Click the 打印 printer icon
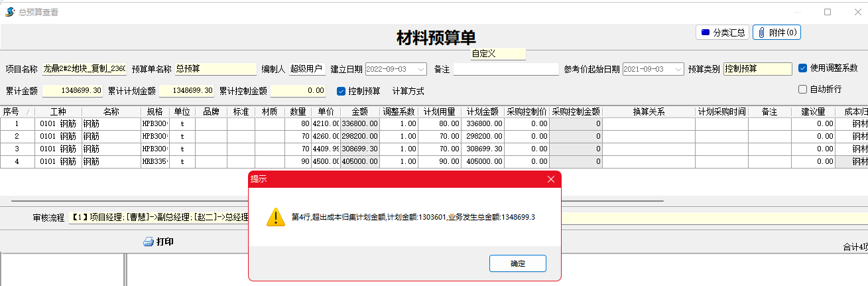The image size is (868, 286). point(149,242)
